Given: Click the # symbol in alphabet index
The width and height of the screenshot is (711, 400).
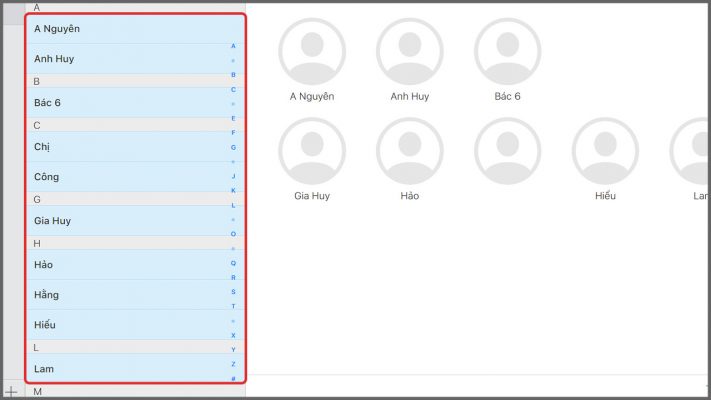Looking at the screenshot, I should coord(233,378).
